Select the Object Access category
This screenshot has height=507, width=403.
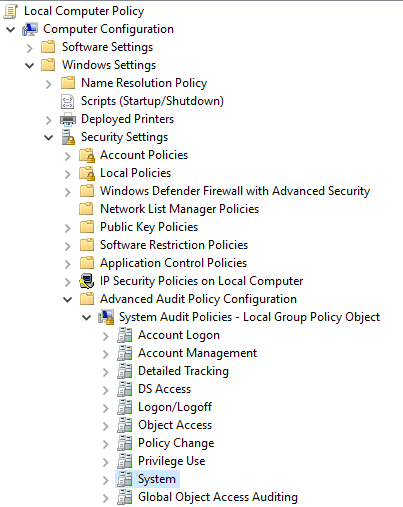[175, 425]
